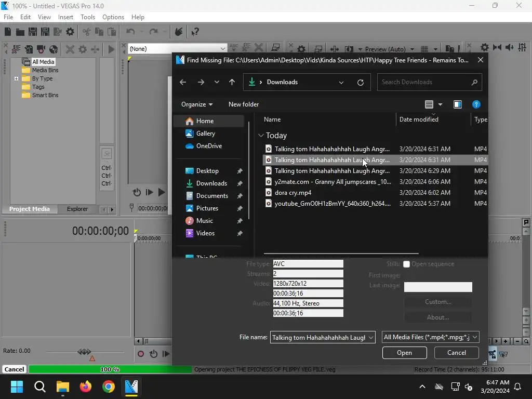Click Cancel button in Find Missing File dialog
This screenshot has height=399, width=532.
coord(456,353)
